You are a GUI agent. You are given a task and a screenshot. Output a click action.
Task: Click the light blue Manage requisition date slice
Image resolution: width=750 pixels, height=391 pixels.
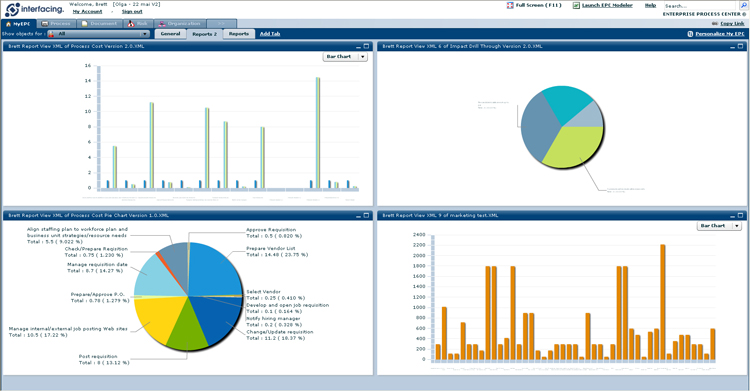155,278
